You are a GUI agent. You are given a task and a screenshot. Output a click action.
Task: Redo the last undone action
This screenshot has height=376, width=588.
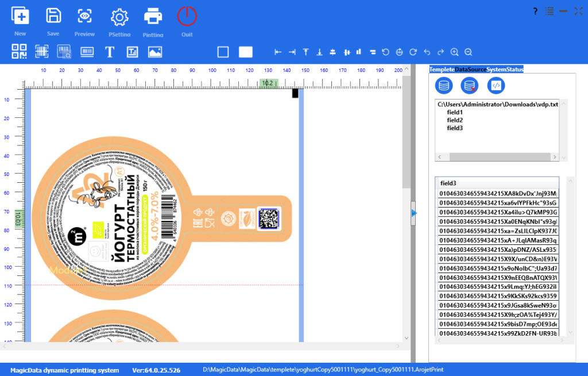(440, 52)
